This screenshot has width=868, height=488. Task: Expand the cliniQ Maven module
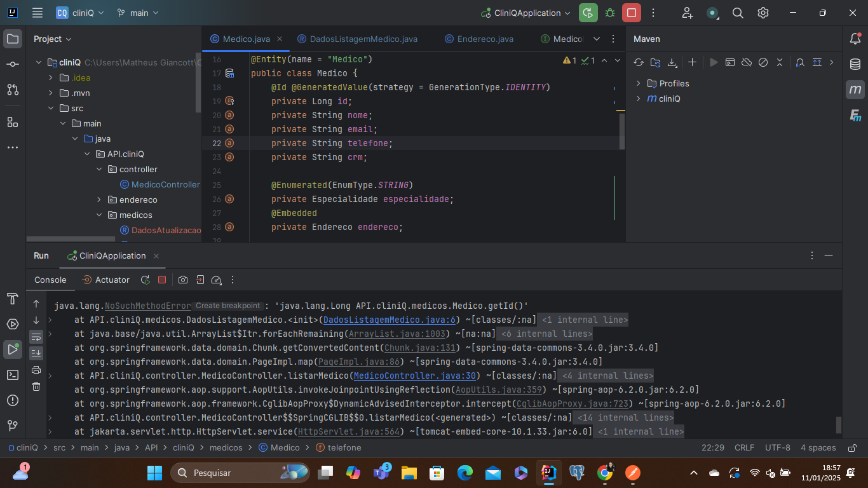coord(639,98)
